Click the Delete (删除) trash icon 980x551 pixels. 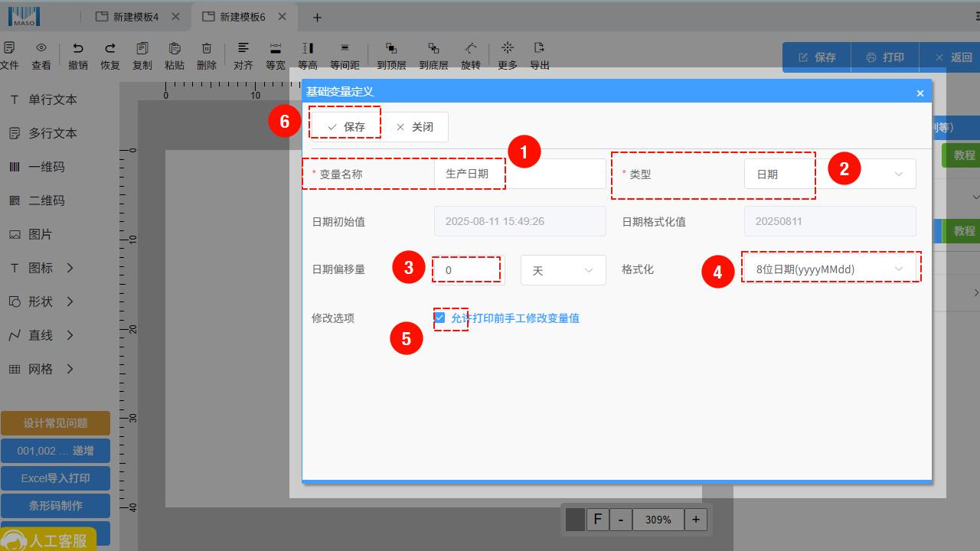click(207, 49)
